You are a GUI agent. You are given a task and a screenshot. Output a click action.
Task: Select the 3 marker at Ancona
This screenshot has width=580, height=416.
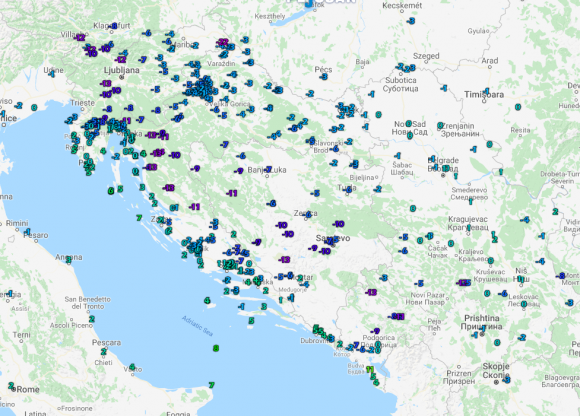click(68, 260)
